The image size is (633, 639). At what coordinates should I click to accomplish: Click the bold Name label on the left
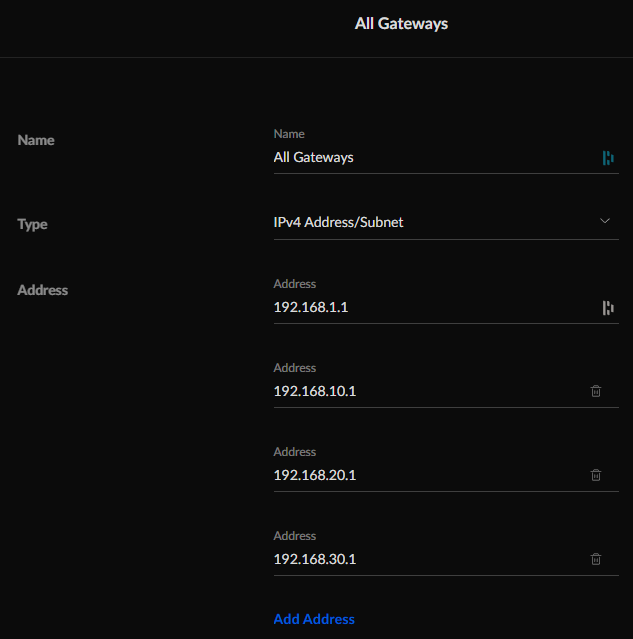tap(36, 140)
